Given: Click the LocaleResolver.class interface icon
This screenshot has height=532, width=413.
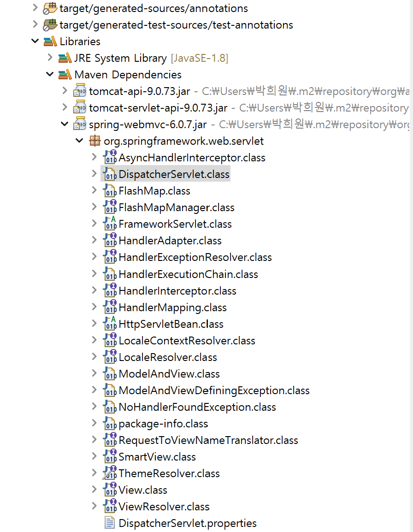Looking at the screenshot, I should pos(110,357).
